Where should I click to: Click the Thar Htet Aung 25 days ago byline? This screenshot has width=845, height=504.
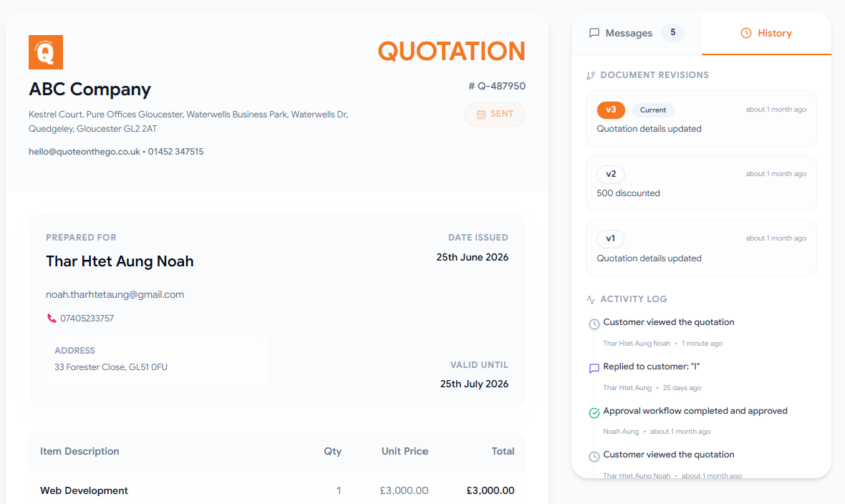click(x=652, y=387)
